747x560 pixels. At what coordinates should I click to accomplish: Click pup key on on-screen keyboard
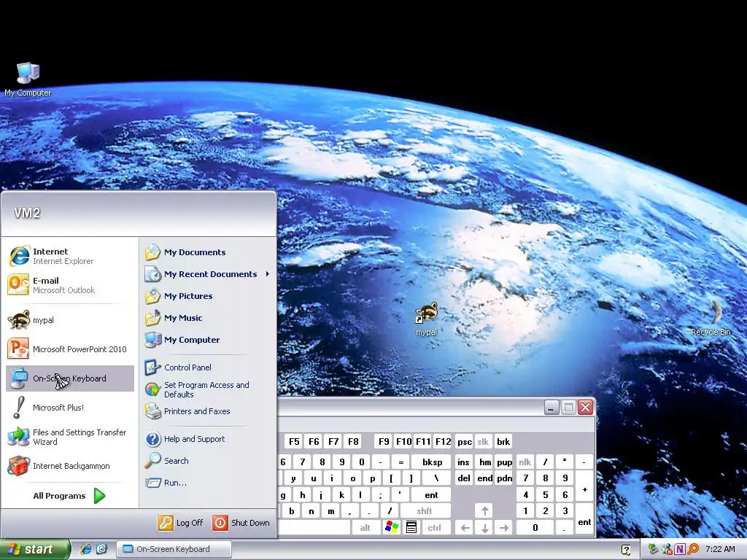pos(504,462)
